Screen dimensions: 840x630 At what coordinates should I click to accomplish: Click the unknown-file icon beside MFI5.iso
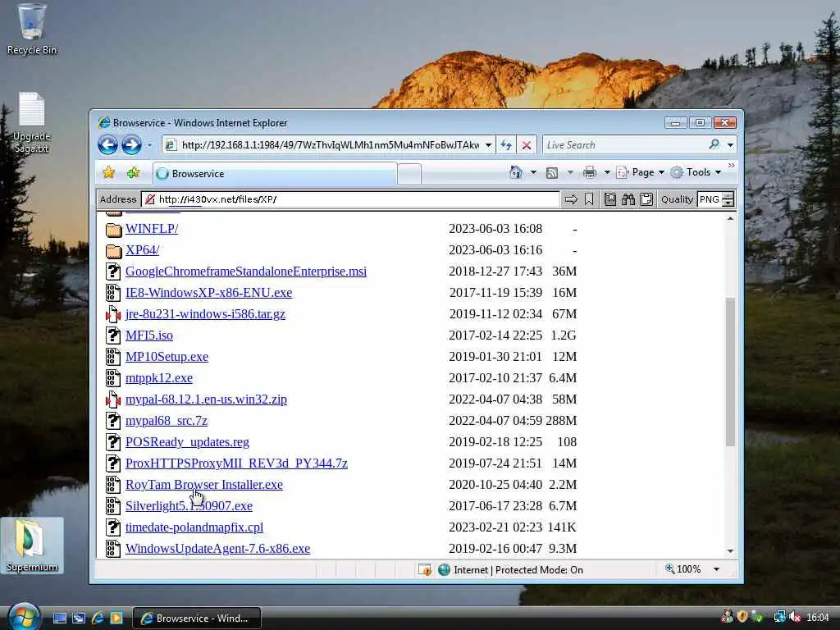(x=113, y=336)
